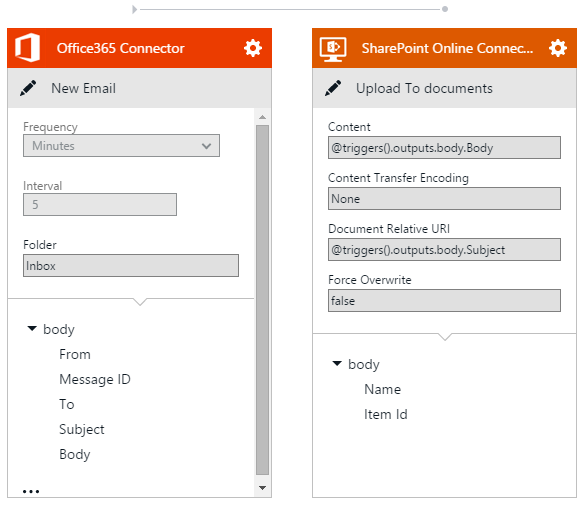Click the Force Overwrite field
Image resolution: width=585 pixels, height=511 pixels.
(x=444, y=301)
